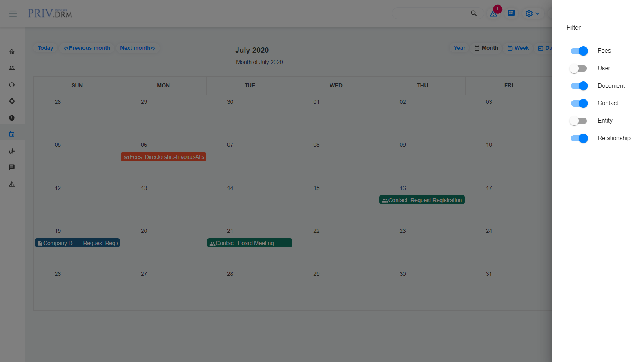This screenshot has height=362, width=644.
Task: Click the home icon in sidebar
Action: [x=12, y=52]
